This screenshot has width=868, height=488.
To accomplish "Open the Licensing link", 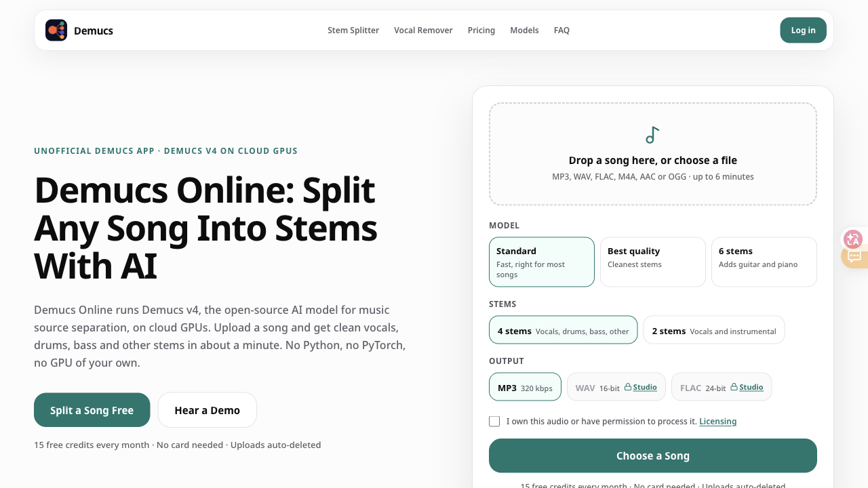I will pos(718,422).
